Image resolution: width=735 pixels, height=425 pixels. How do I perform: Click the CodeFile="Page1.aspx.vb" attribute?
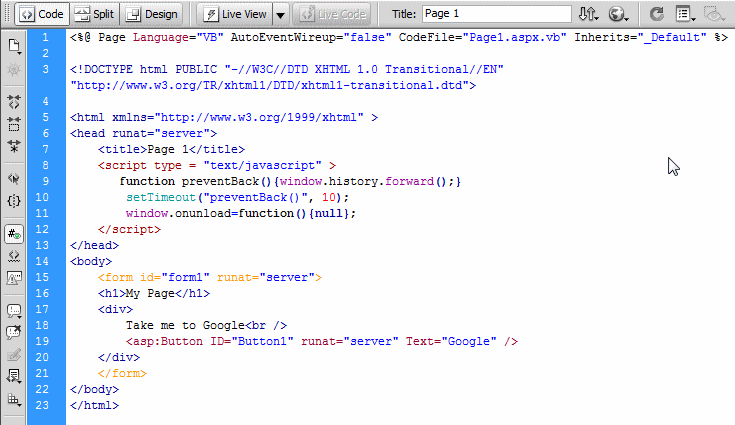point(483,37)
